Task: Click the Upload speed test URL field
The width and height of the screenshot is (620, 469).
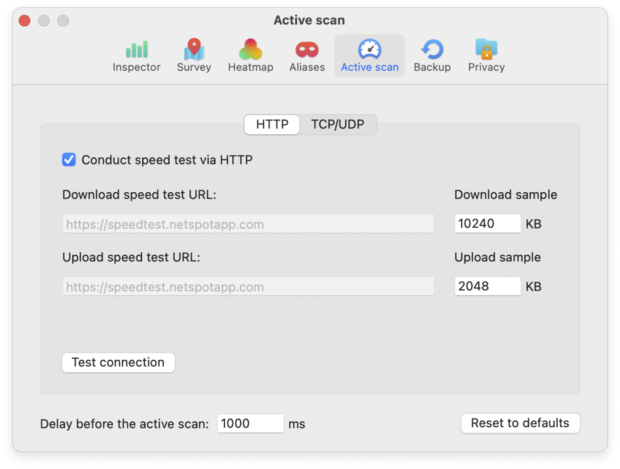Action: coord(248,287)
